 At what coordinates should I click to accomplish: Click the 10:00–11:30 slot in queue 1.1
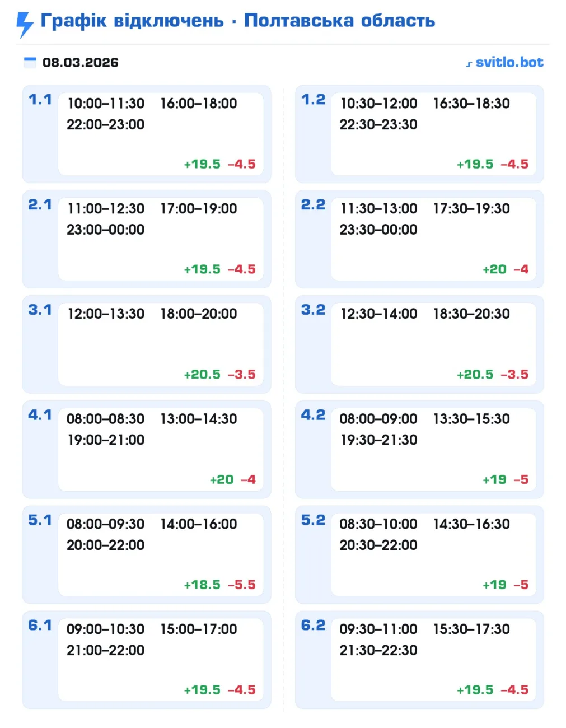pos(106,104)
